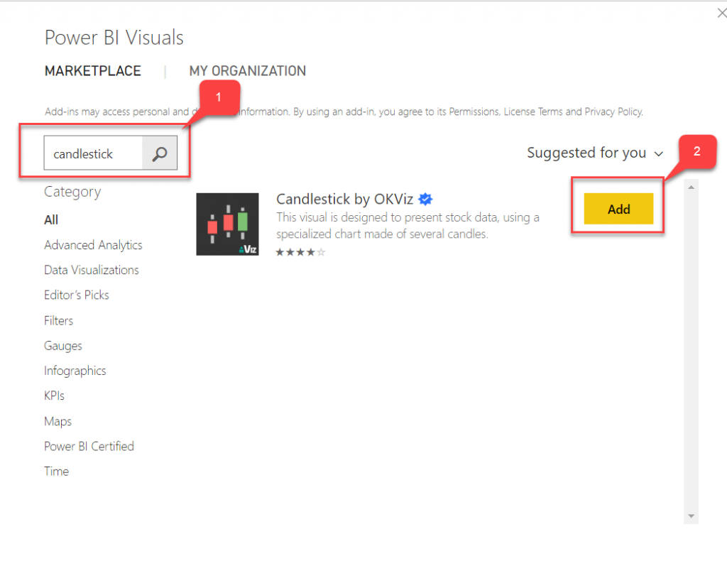Select the All category
The width and height of the screenshot is (727, 588).
tap(51, 220)
